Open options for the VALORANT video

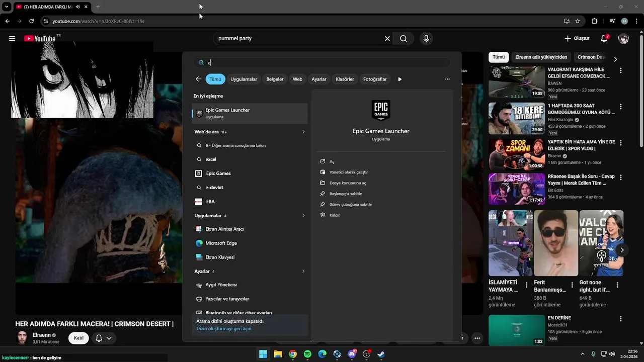coord(621,70)
